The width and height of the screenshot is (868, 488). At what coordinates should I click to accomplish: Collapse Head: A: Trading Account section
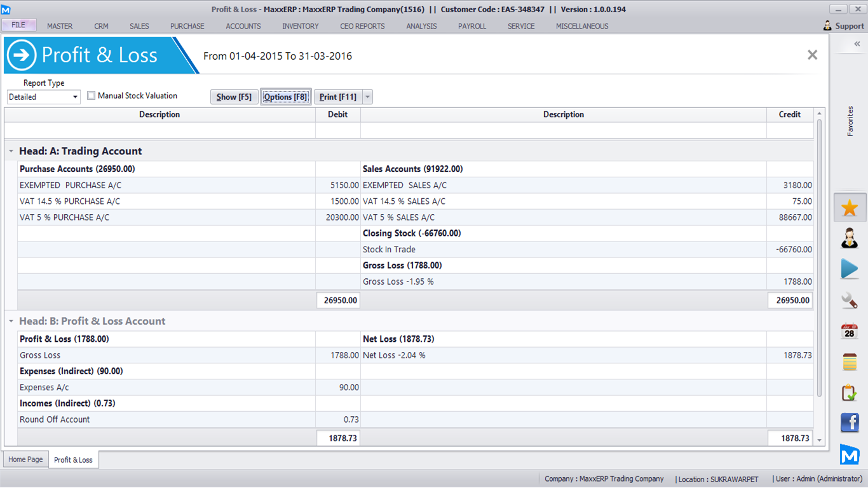(x=11, y=151)
